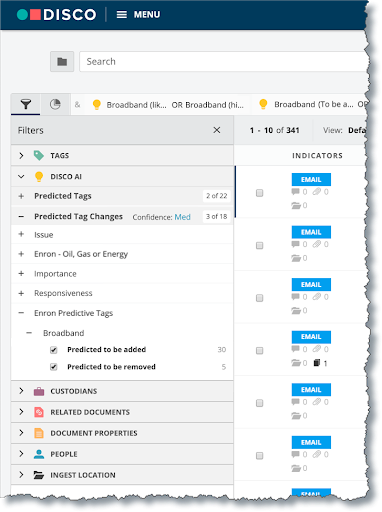The width and height of the screenshot is (382, 512).
Task: Select the first email row checkbox
Action: [259, 193]
